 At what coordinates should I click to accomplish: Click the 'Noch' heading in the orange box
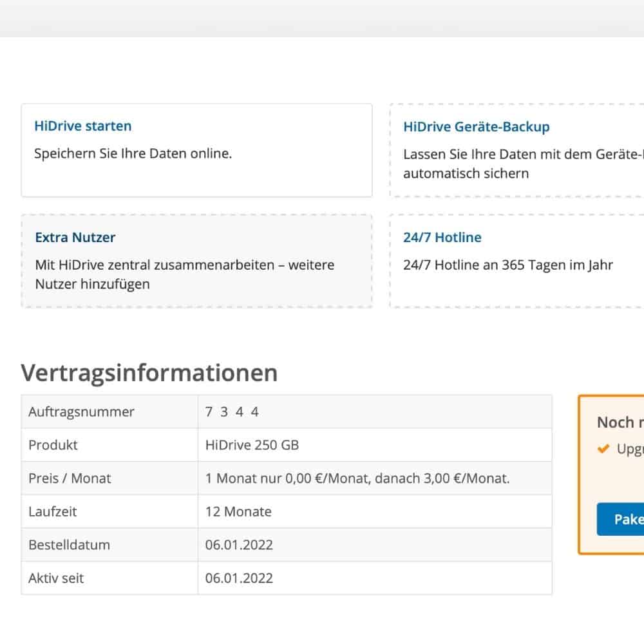click(x=616, y=422)
